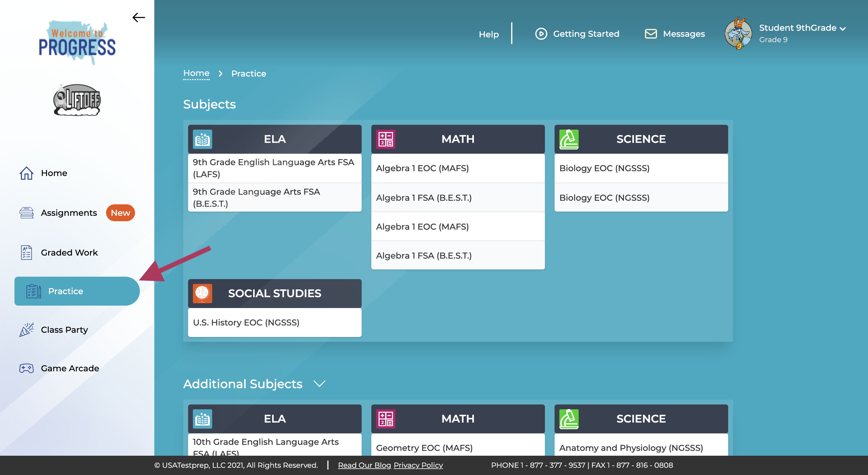The image size is (868, 475).
Task: Click the Social Studies globe icon
Action: (203, 293)
